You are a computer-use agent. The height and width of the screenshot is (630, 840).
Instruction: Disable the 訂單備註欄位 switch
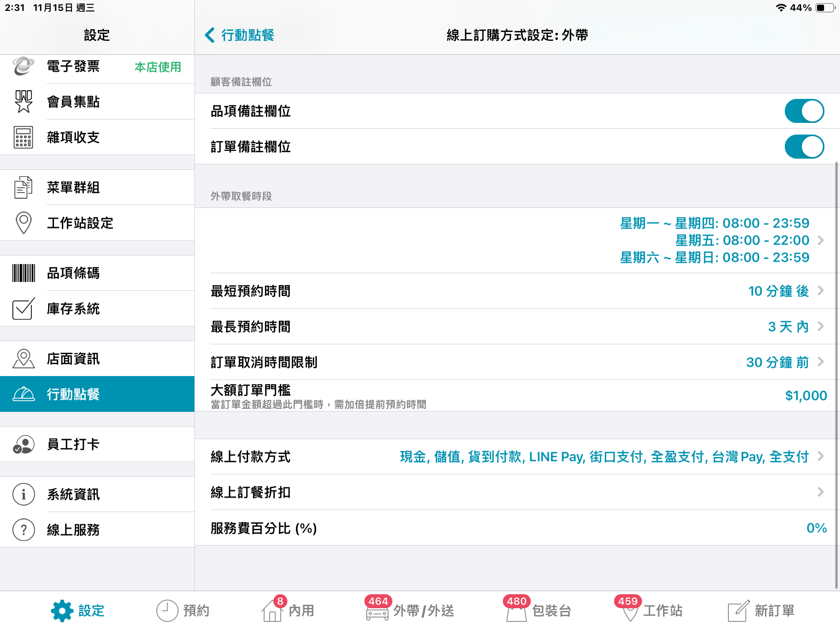click(804, 147)
